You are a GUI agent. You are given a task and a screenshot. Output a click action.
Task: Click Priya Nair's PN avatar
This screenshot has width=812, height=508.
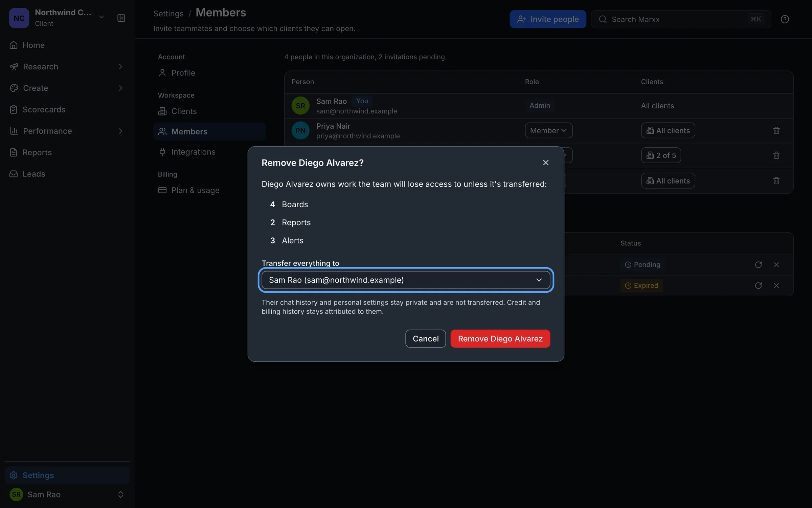(x=300, y=130)
